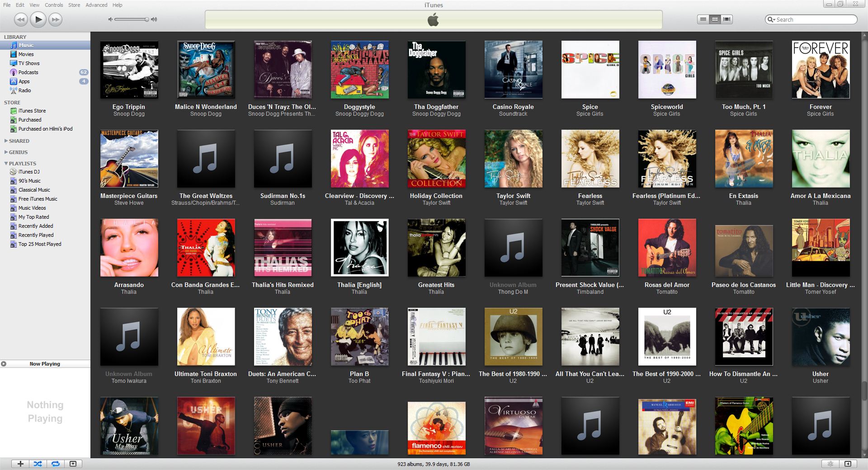Image resolution: width=868 pixels, height=470 pixels.
Task: Expand the SHARED section
Action: point(6,141)
